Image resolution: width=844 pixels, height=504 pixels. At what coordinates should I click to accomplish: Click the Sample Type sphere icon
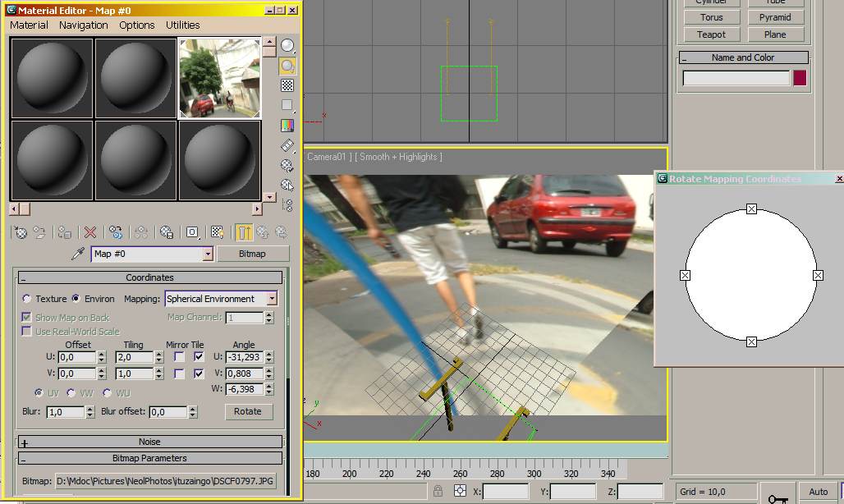(287, 46)
